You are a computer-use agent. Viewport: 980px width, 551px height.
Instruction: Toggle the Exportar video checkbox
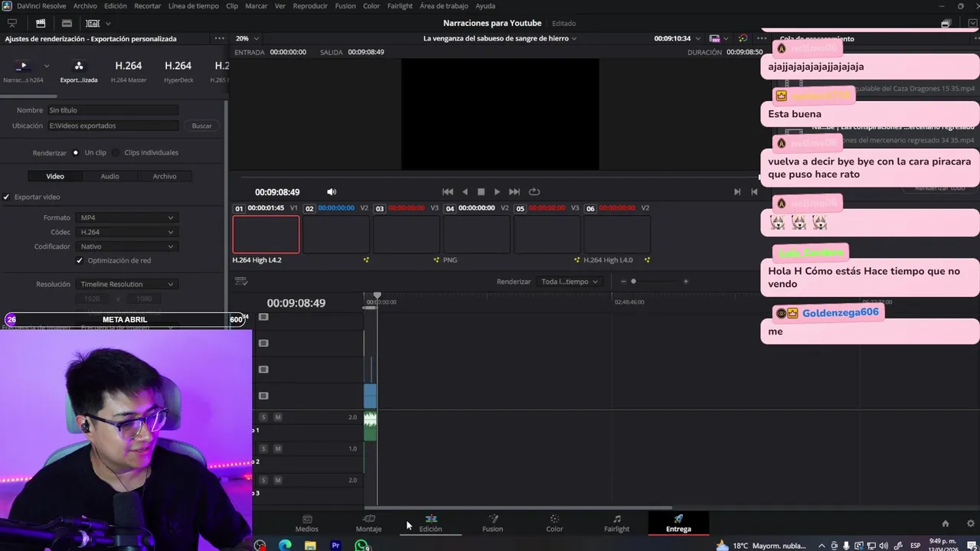[7, 197]
